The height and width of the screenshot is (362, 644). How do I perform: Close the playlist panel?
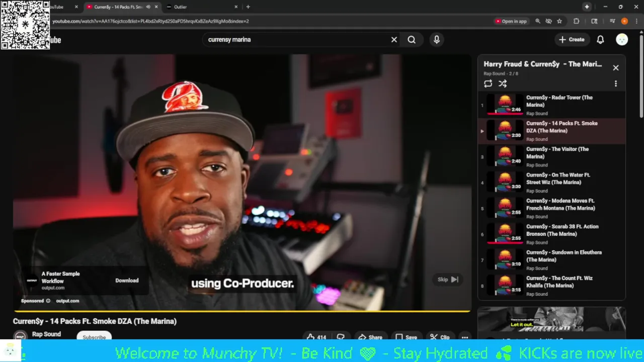[x=616, y=68]
